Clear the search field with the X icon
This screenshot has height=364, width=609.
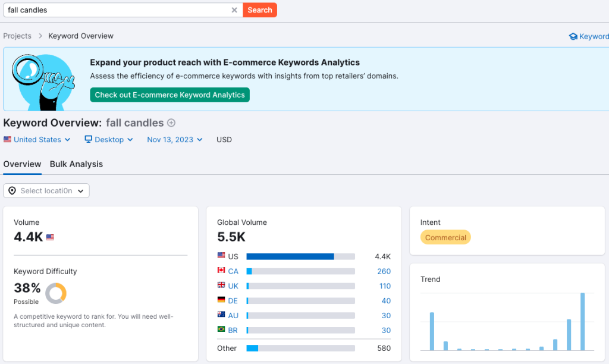tap(234, 10)
